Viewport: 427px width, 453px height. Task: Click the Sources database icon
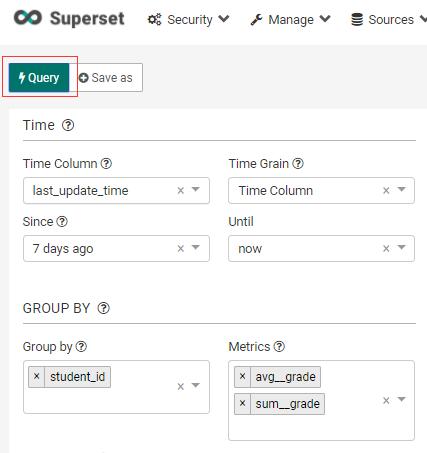(x=357, y=20)
